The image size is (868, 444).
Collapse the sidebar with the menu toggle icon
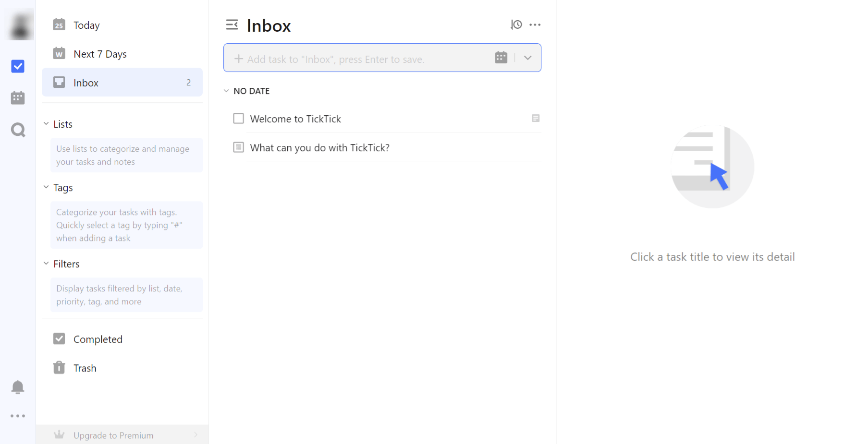(232, 24)
